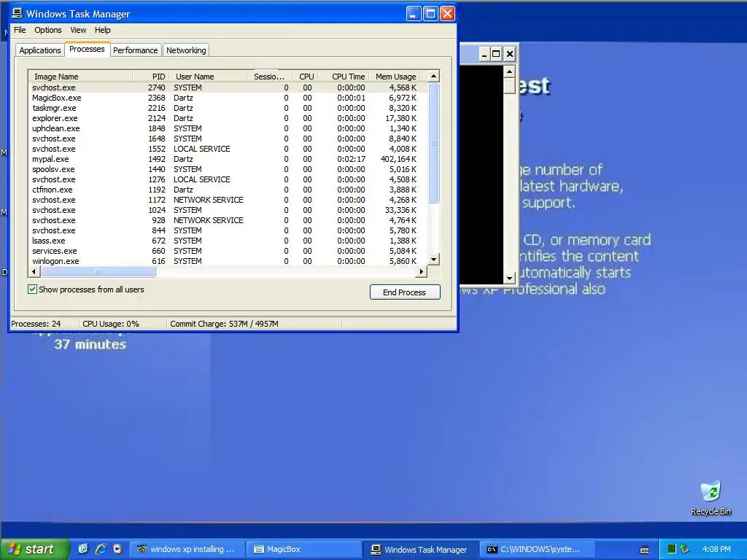Switch to MagicBox taskbar button

304,549
